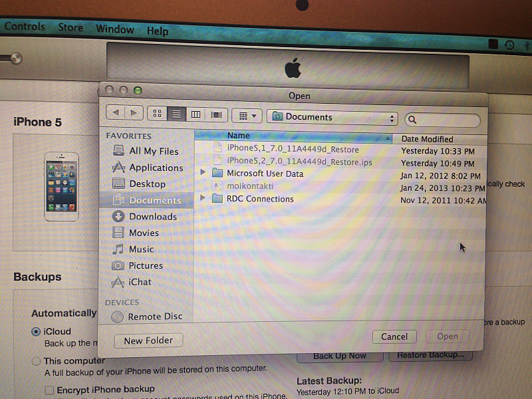Click the 'Nov 12, 2011 10:42 AM' date cell

443,201
